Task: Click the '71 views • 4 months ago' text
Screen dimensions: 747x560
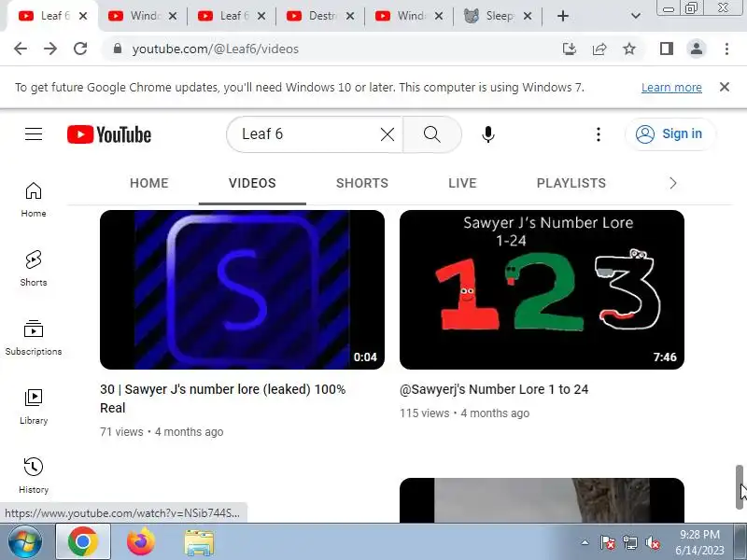Action: tap(162, 432)
